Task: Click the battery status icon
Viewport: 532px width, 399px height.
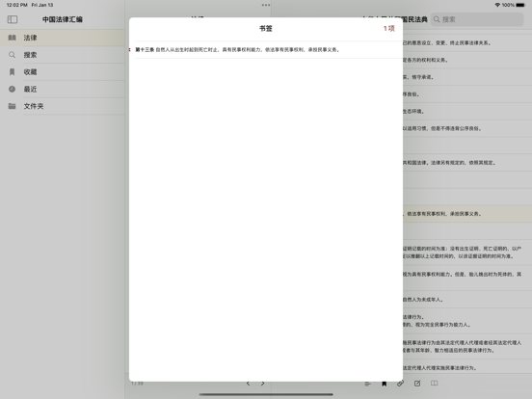Action: (x=520, y=5)
